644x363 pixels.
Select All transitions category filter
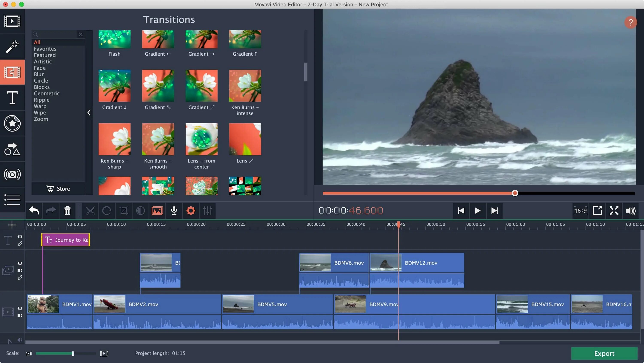[37, 42]
